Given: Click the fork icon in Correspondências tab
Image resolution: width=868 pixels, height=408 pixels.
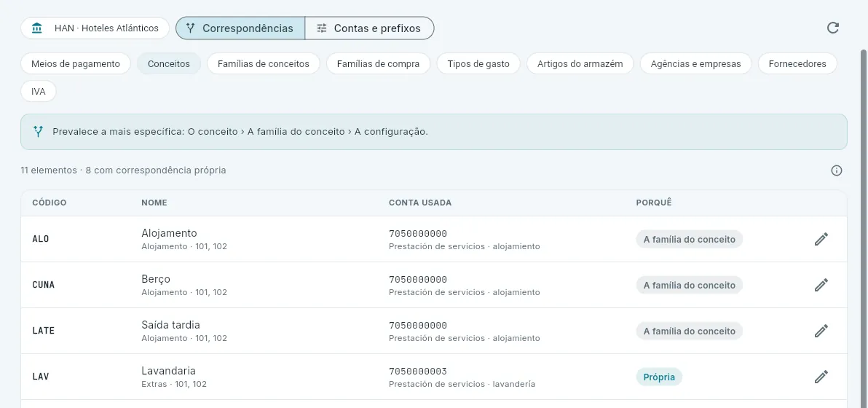Looking at the screenshot, I should click(x=191, y=28).
